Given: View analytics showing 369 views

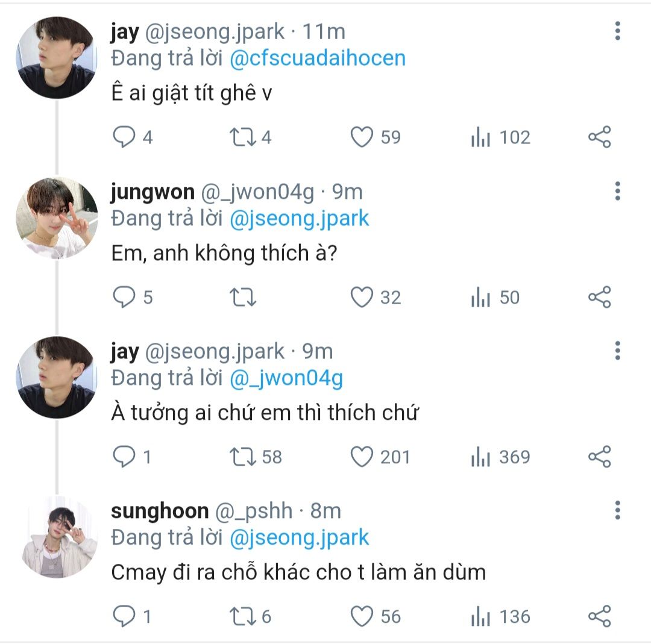Looking at the screenshot, I should point(501,457).
